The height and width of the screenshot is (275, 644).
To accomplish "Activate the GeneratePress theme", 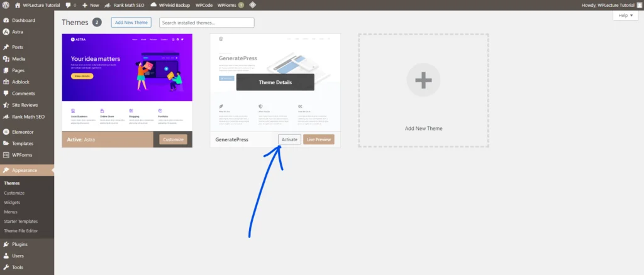I will click(x=289, y=139).
